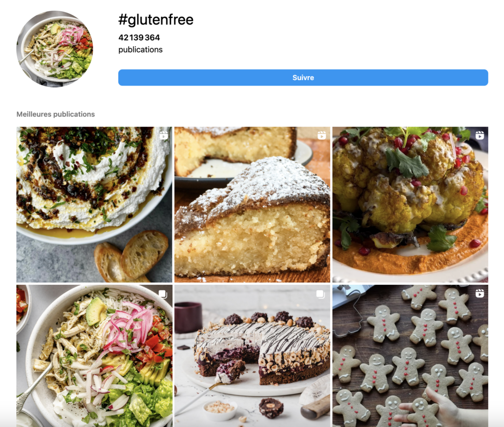Click the carousel icon on hazelnut cake post

tap(320, 294)
